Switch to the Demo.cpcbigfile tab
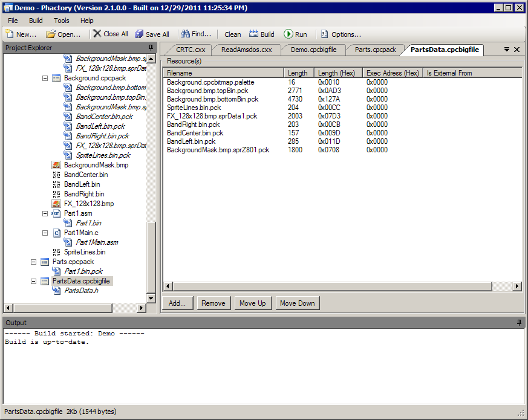The height and width of the screenshot is (420, 528). 313,50
